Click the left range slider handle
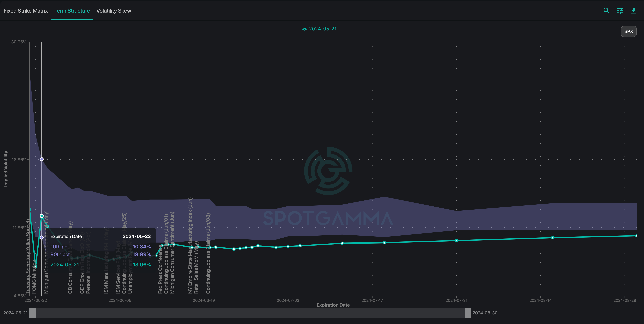Screen dimensions: 644x324 click(x=33, y=313)
